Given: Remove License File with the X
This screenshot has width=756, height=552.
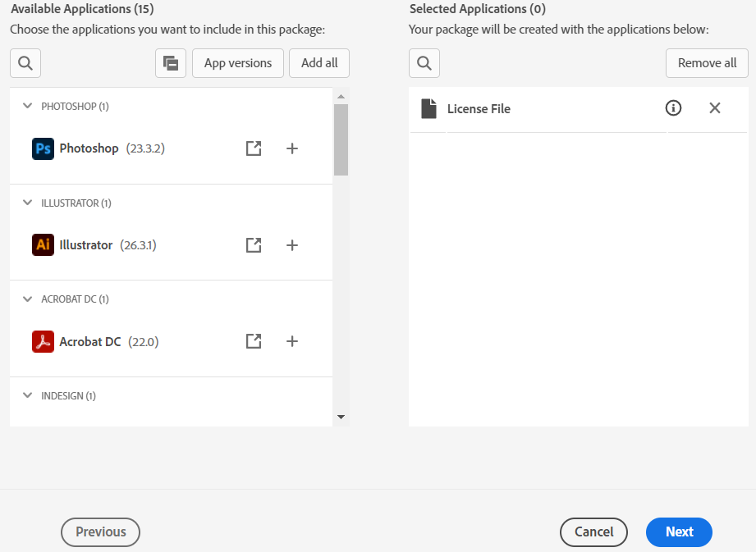Looking at the screenshot, I should point(714,107).
